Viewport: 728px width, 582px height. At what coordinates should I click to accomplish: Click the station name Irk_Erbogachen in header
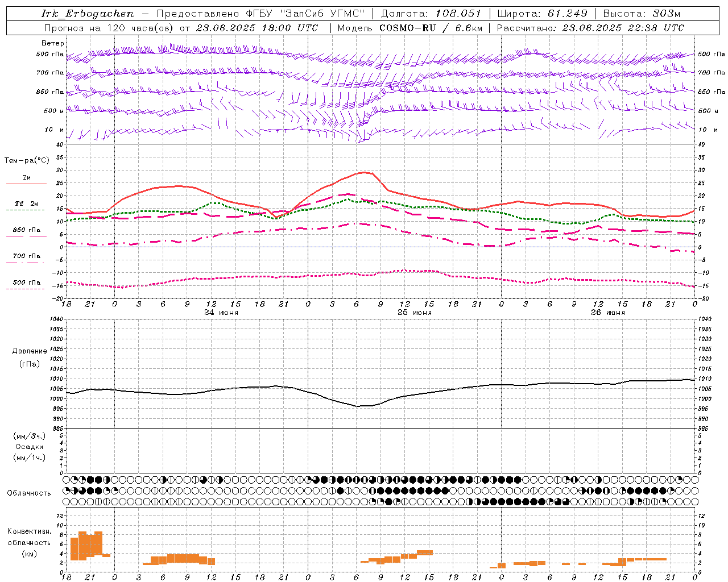tap(88, 14)
